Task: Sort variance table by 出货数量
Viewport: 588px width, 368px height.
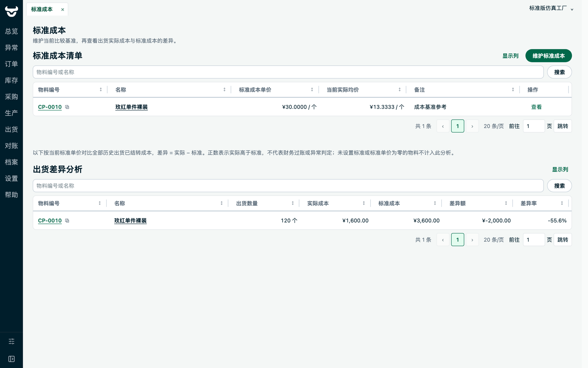Action: [293, 204]
